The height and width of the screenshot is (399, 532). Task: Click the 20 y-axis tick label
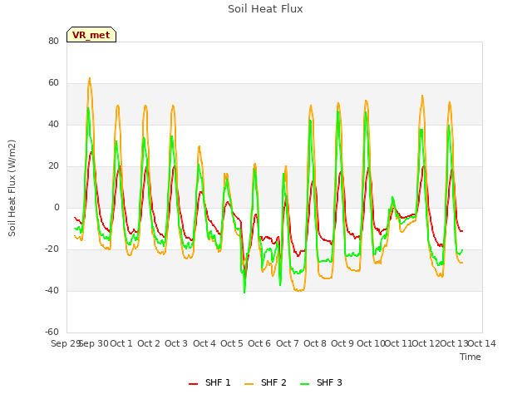click(x=53, y=165)
